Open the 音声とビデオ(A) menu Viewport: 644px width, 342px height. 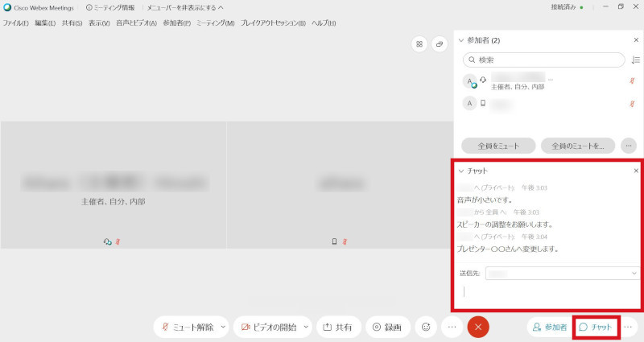(136, 23)
